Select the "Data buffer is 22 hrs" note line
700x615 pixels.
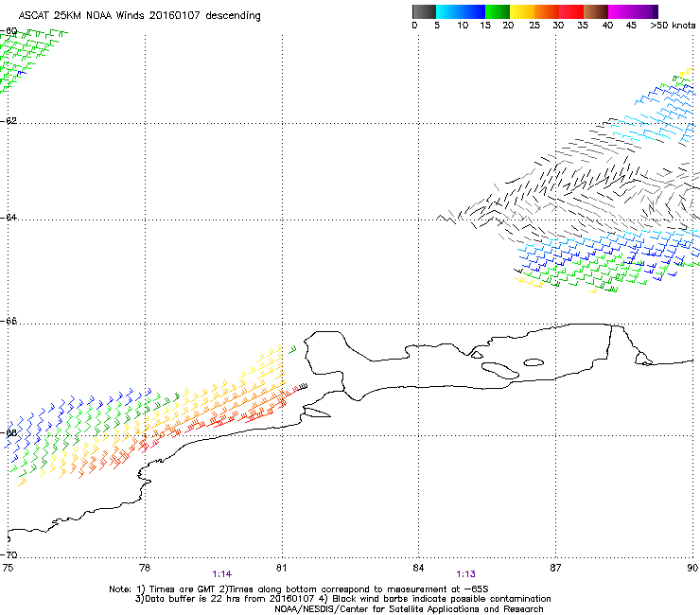click(x=342, y=599)
